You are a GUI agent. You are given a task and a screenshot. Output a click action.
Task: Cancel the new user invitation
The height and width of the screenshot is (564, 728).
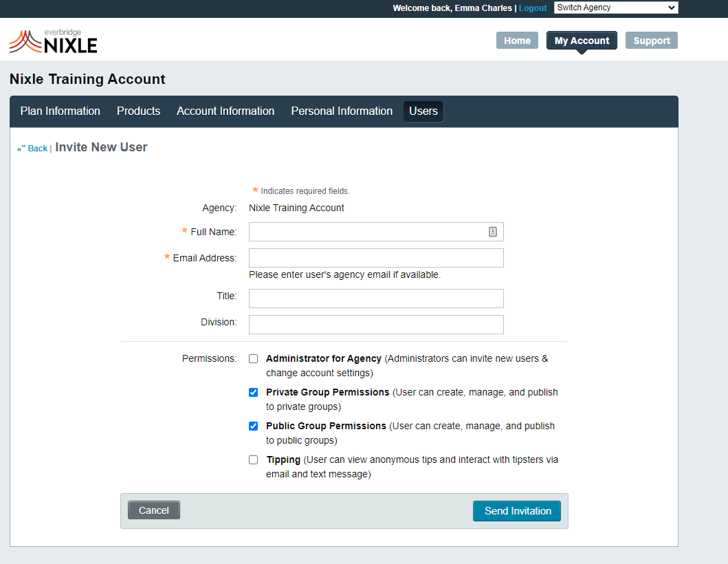pos(154,510)
